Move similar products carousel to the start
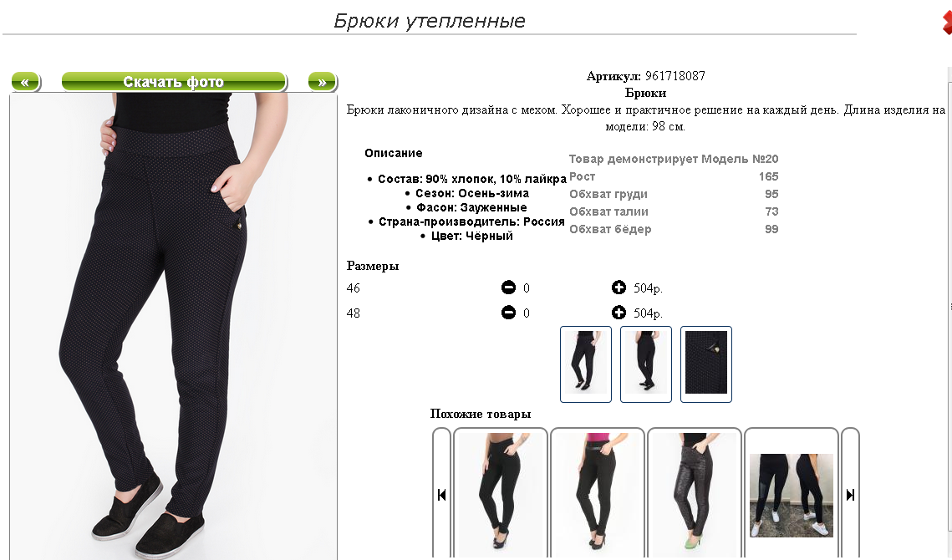 [441, 494]
